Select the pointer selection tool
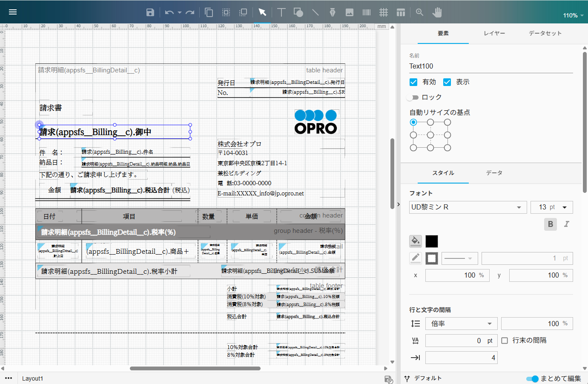 tap(262, 12)
